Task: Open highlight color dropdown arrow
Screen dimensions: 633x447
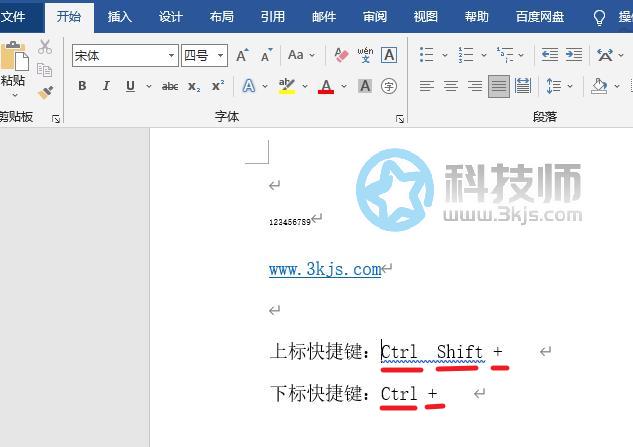Action: point(305,86)
